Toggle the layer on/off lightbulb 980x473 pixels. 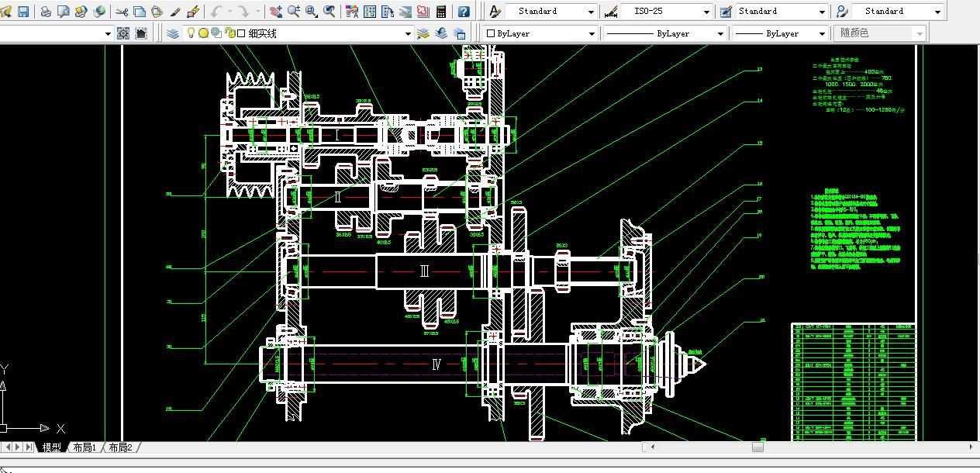pos(191,33)
